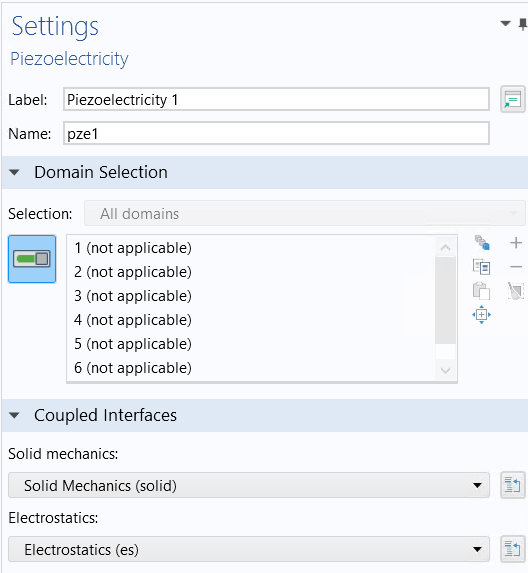Image resolution: width=528 pixels, height=573 pixels.
Task: Click the Paste Selection clipboard icon
Action: tap(481, 291)
